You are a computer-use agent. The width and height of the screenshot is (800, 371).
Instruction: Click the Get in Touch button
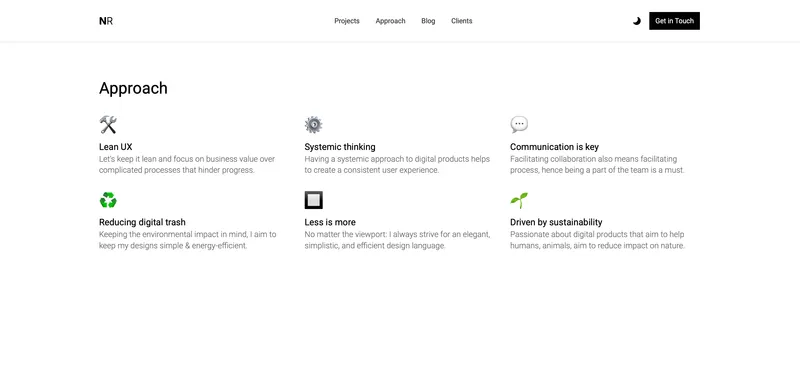674,21
